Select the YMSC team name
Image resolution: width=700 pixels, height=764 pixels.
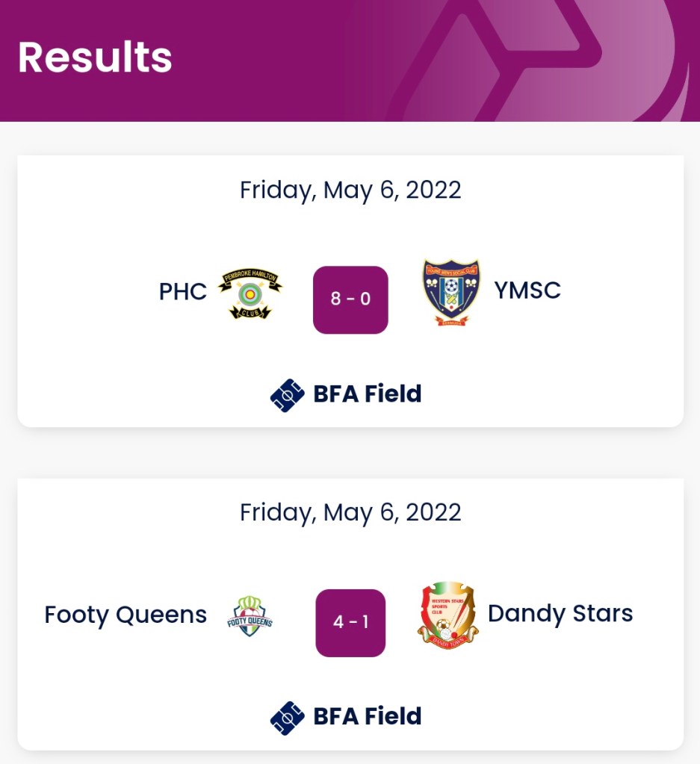[527, 291]
